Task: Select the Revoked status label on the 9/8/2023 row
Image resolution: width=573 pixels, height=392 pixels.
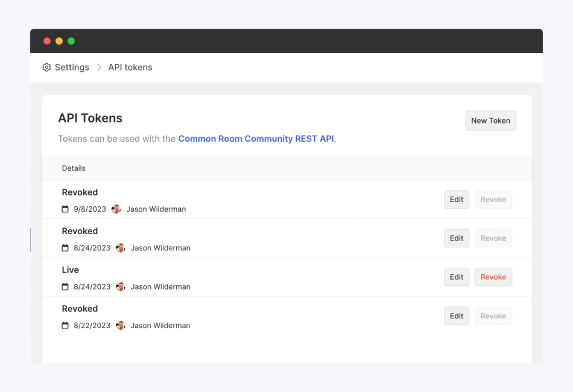Action: coord(80,192)
